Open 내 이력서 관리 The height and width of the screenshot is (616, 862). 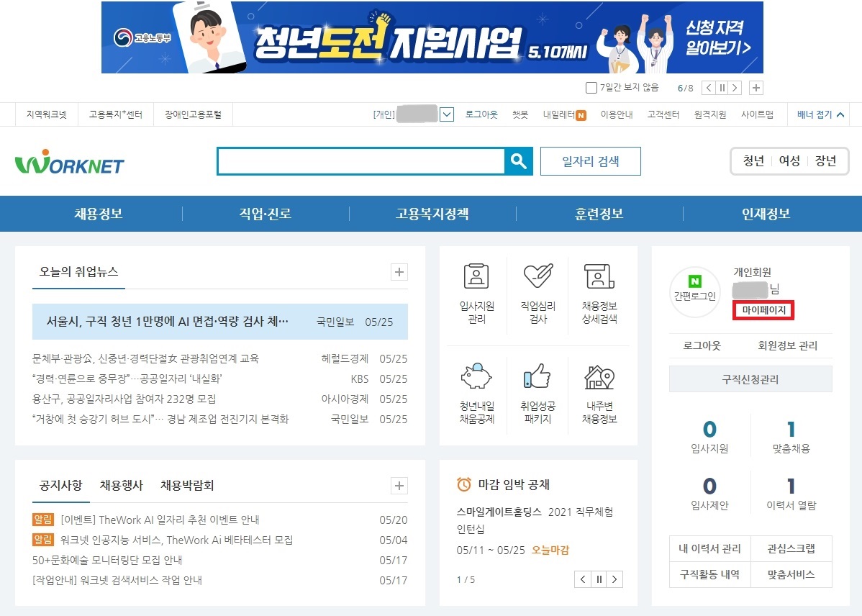709,549
